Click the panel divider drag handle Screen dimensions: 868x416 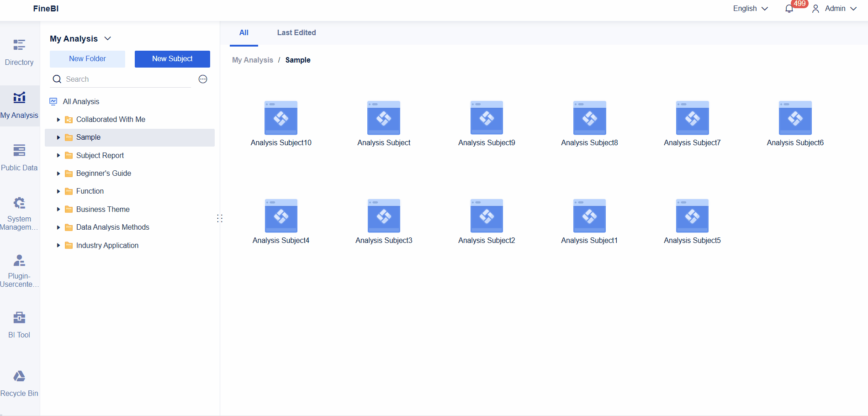[x=220, y=218]
